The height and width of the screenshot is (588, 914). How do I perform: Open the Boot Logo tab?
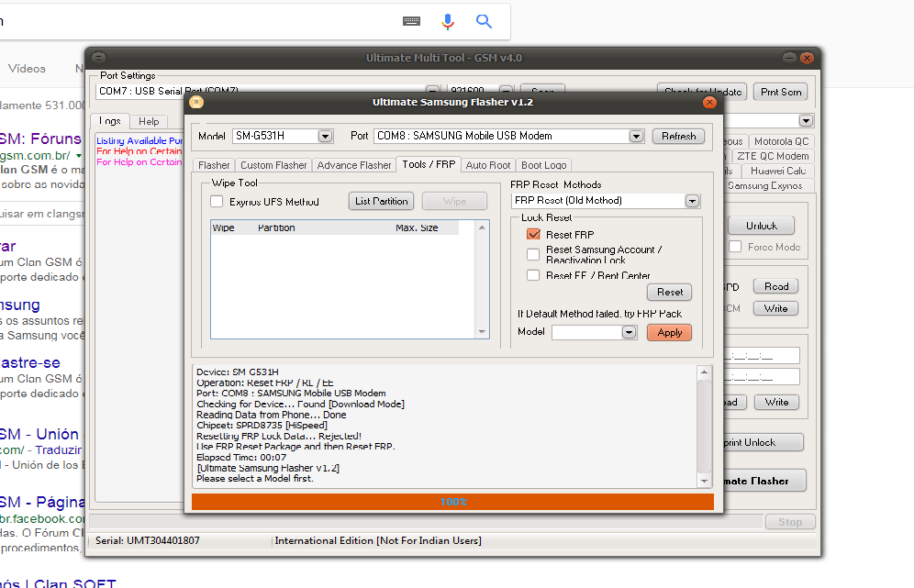[x=544, y=165]
